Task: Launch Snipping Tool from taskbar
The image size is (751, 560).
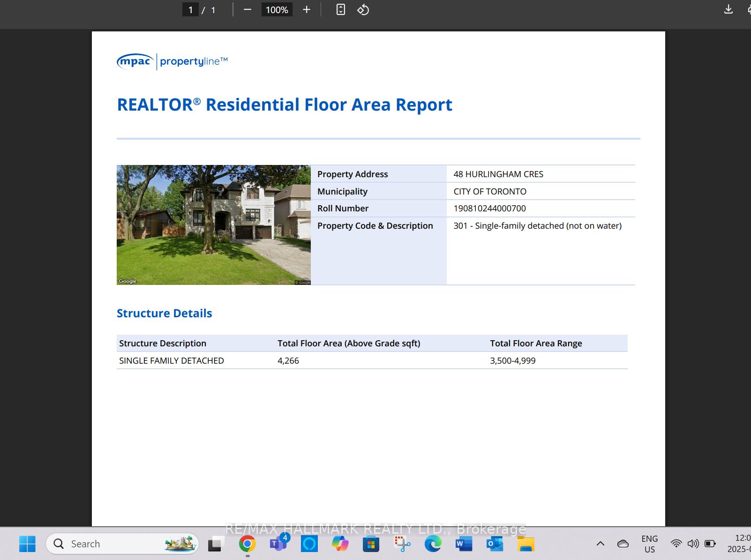Action: [x=402, y=544]
